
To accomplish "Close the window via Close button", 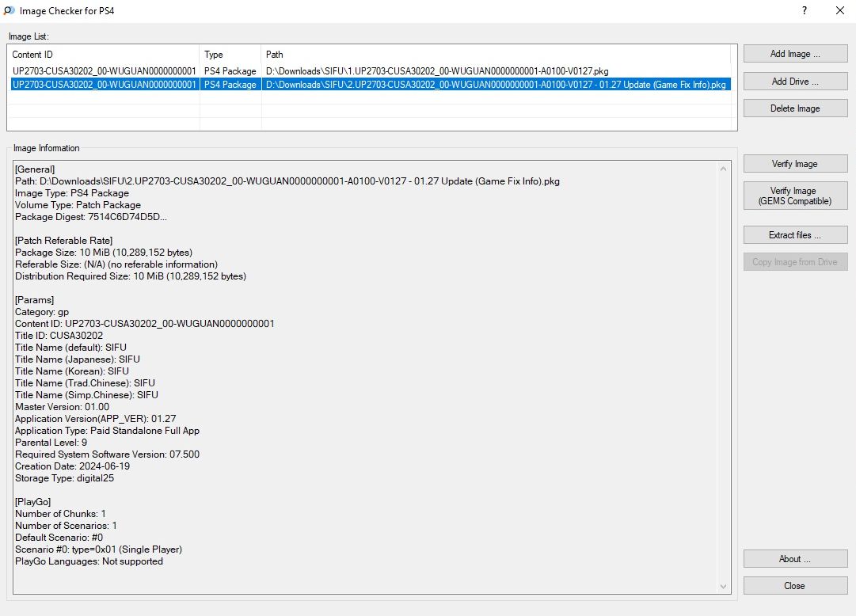I will click(x=795, y=585).
